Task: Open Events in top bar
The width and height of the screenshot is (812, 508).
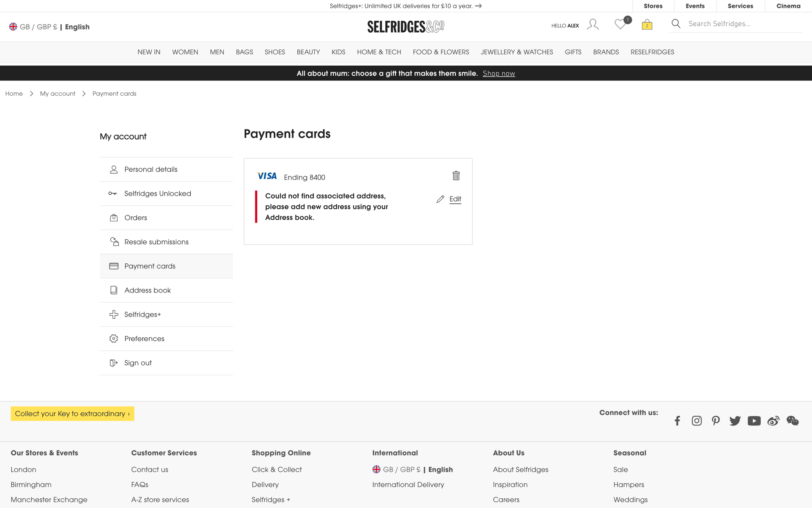Action: click(x=695, y=6)
